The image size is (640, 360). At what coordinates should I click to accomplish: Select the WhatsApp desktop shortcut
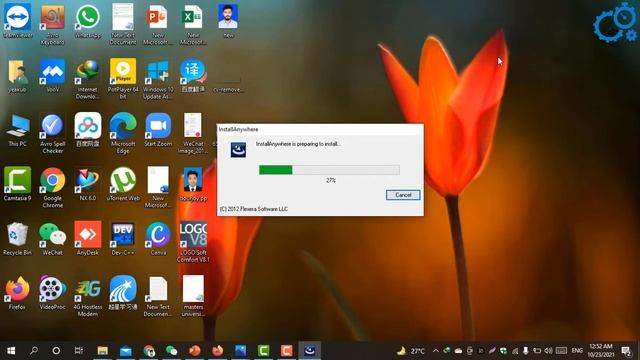88,21
